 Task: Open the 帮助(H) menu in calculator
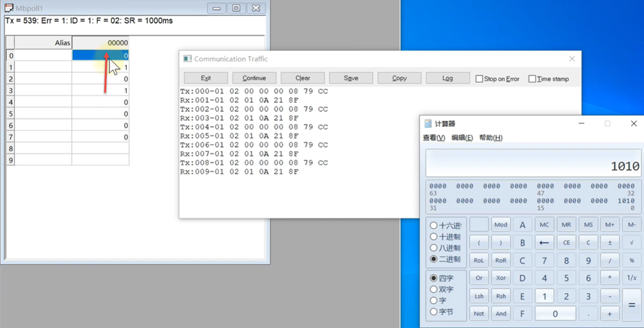pyautogui.click(x=491, y=138)
